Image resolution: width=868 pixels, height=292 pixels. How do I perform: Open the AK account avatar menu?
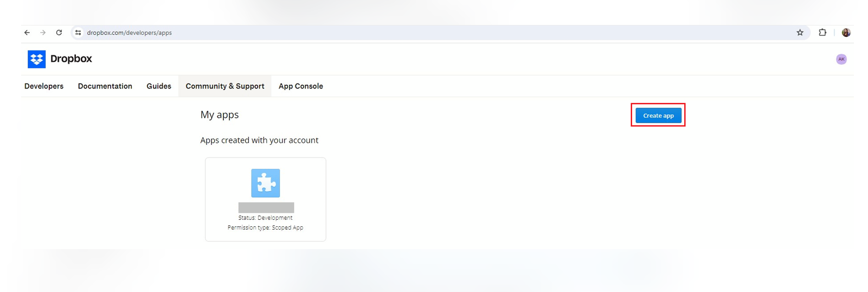pyautogui.click(x=841, y=59)
